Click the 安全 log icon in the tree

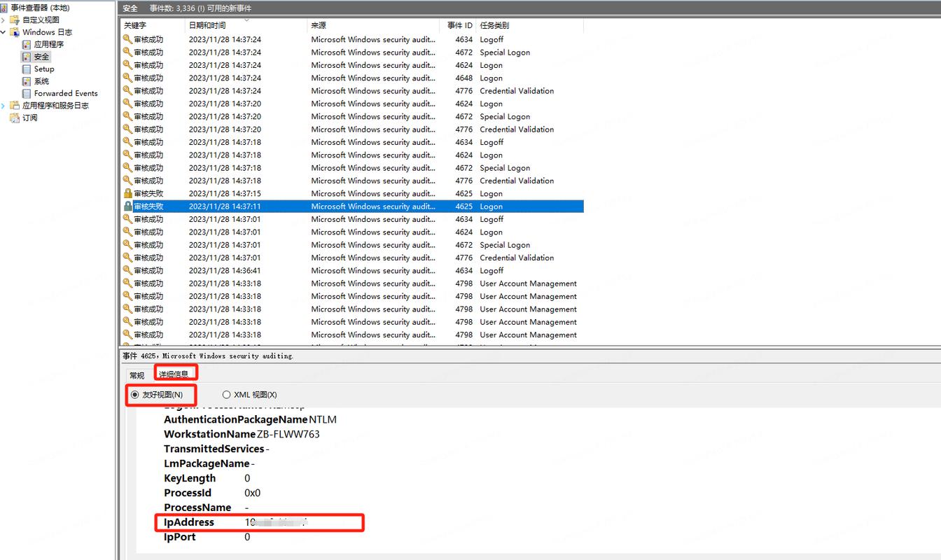(27, 57)
